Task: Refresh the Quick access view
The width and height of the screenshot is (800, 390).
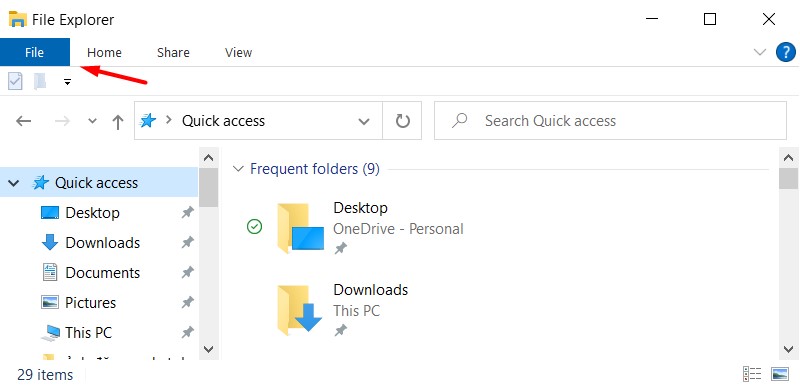Action: pos(403,120)
